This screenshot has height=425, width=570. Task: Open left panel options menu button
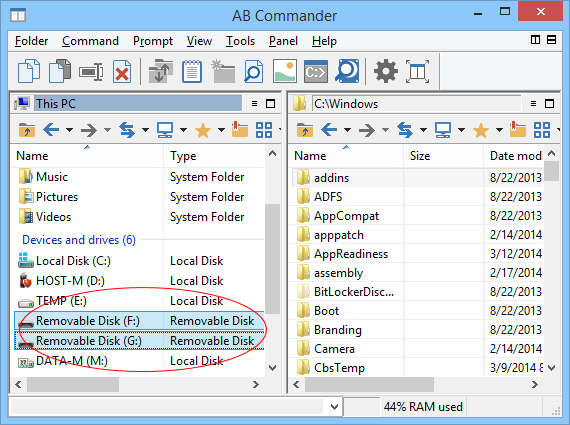pos(254,104)
